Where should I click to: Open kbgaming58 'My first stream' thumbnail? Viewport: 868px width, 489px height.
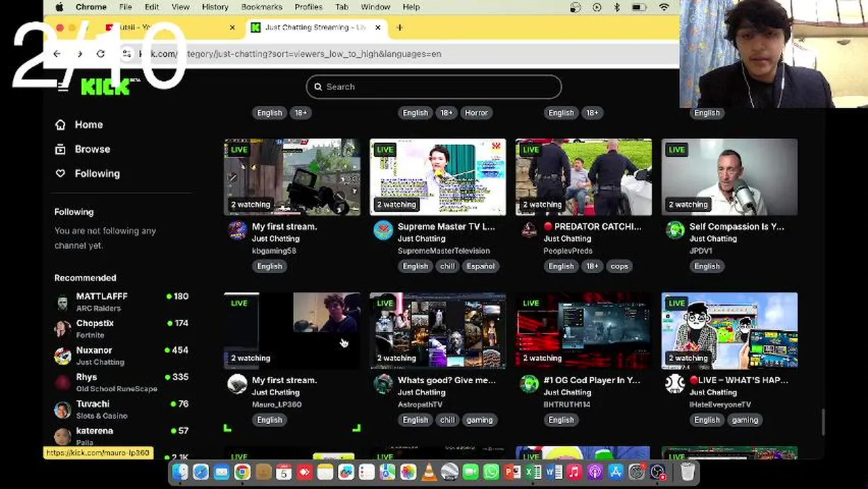tap(292, 177)
